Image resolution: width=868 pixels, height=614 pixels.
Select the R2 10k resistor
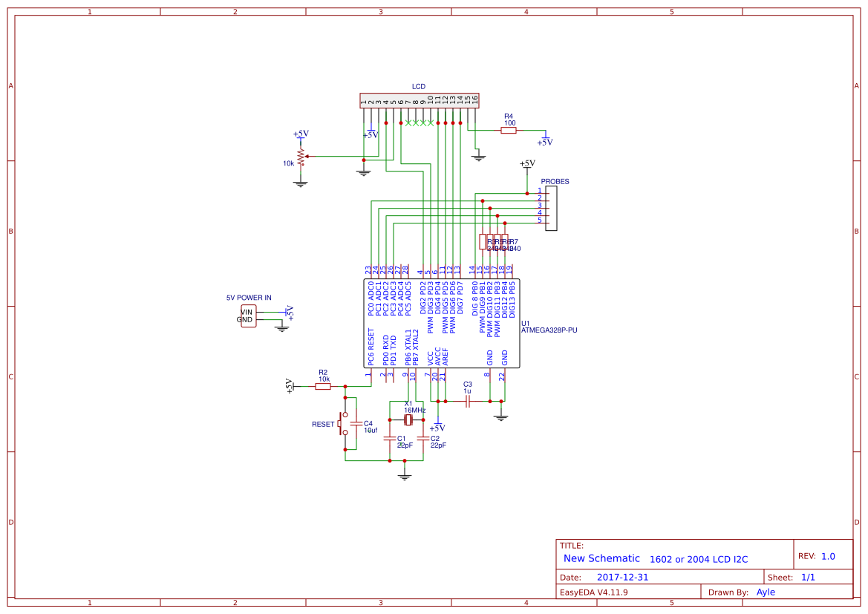click(x=323, y=387)
